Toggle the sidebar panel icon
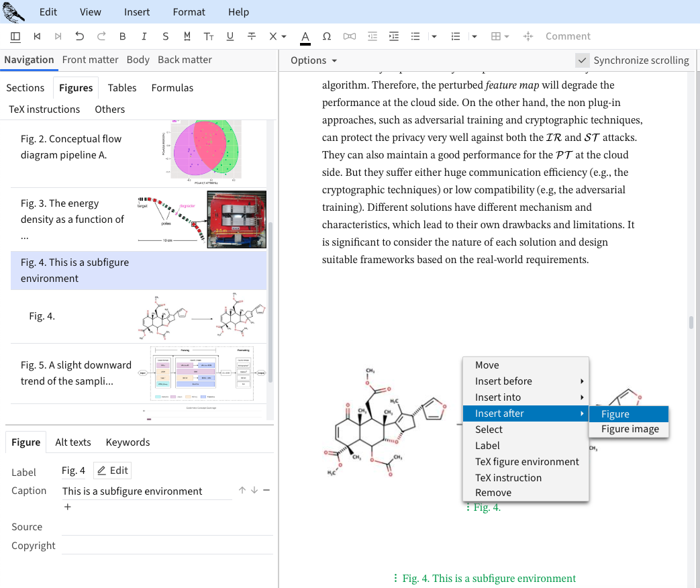Screen dimensions: 700x588 (15, 36)
